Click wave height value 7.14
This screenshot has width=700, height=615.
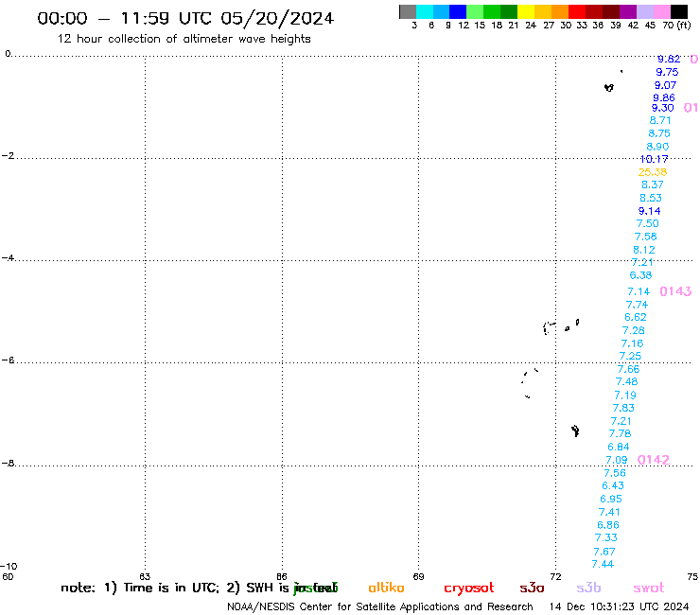pos(639,291)
